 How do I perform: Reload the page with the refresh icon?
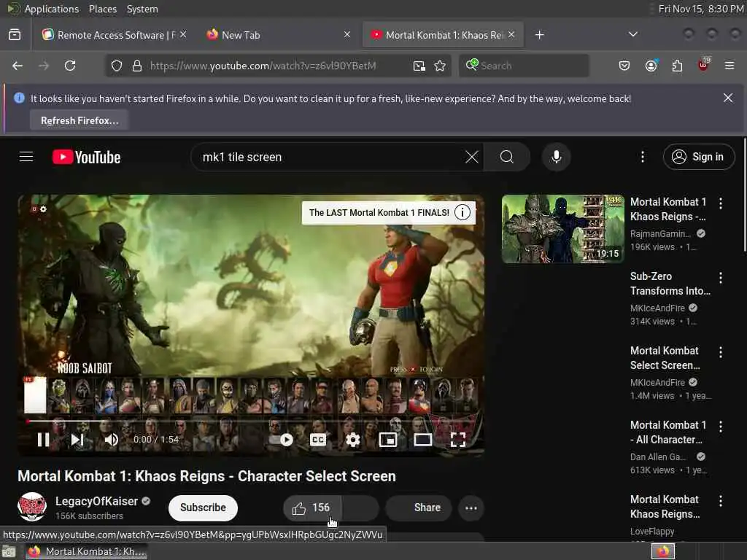pos(70,66)
